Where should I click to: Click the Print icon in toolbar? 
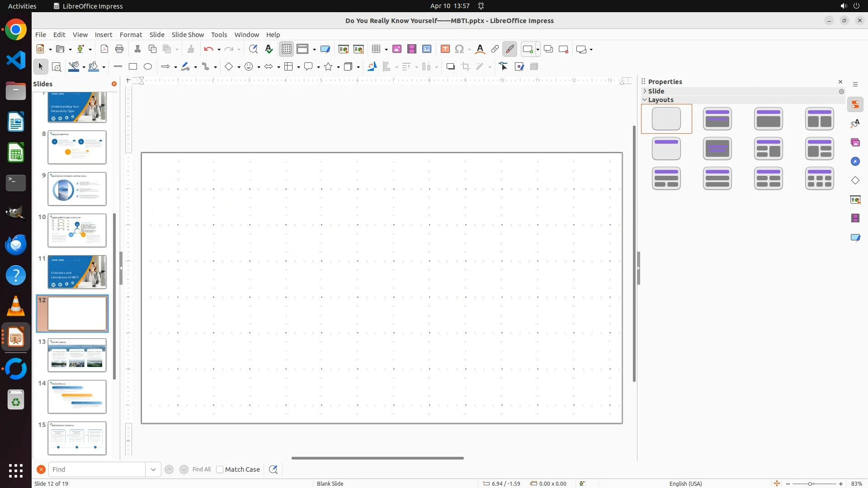click(x=119, y=49)
